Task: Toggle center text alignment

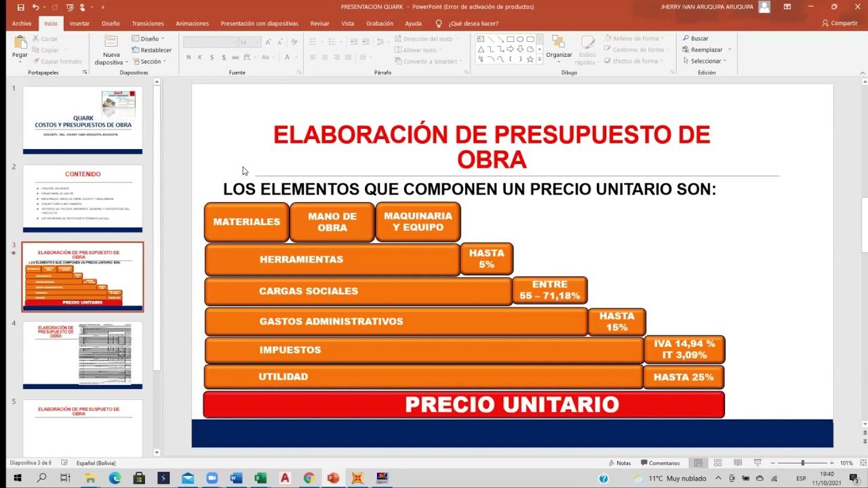Action: pos(325,58)
